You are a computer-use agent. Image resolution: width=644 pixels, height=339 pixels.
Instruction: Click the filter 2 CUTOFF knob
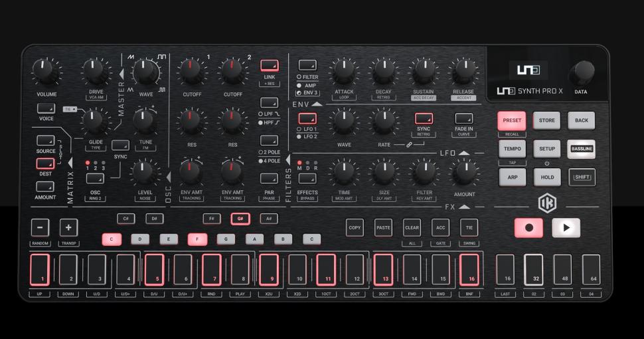click(232, 71)
